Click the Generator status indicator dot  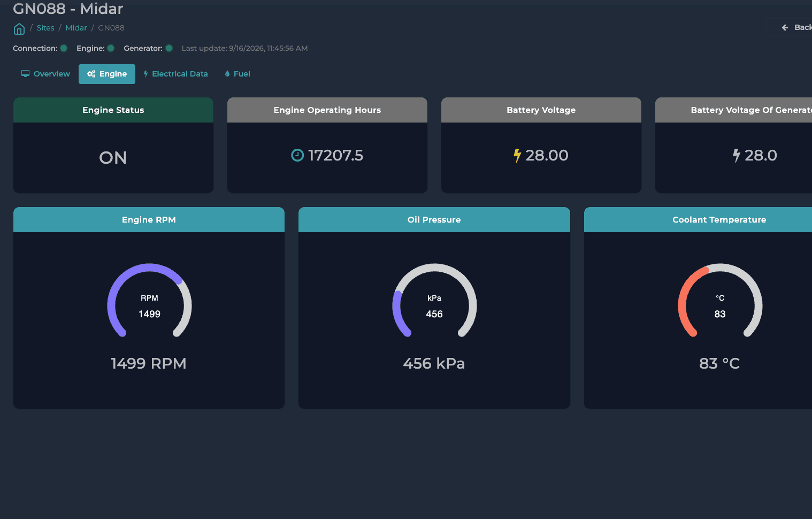[x=169, y=48]
